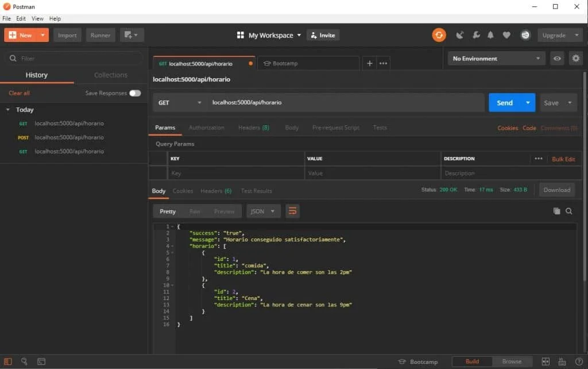Click the sync status icon
This screenshot has height=369, width=588.
(439, 35)
